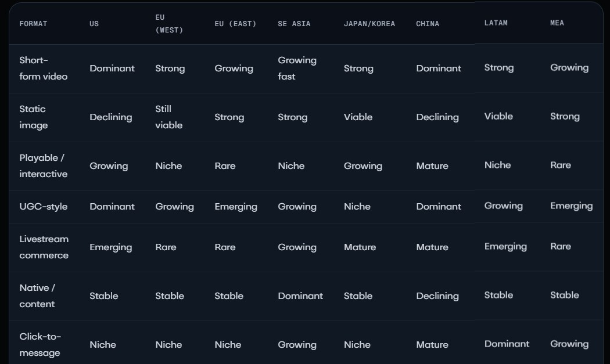The width and height of the screenshot is (610, 364).
Task: Select the Livestream commerce row label
Action: [x=44, y=247]
